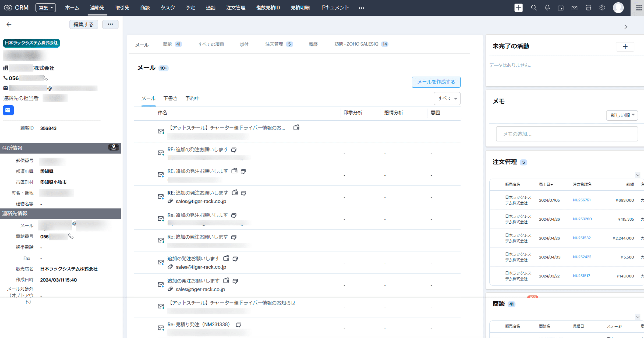
Task: Click the blue send-email icon under contact owner
Action: 8,110
